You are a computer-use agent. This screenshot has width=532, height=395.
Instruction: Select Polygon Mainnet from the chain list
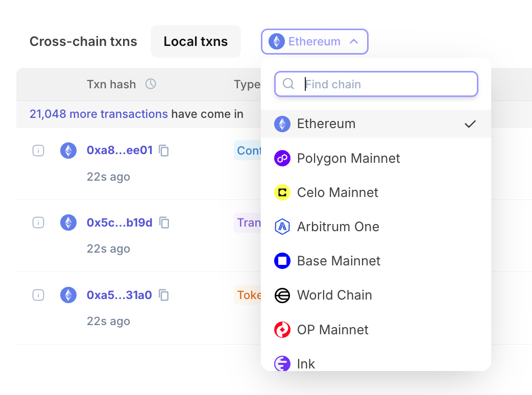click(x=348, y=158)
